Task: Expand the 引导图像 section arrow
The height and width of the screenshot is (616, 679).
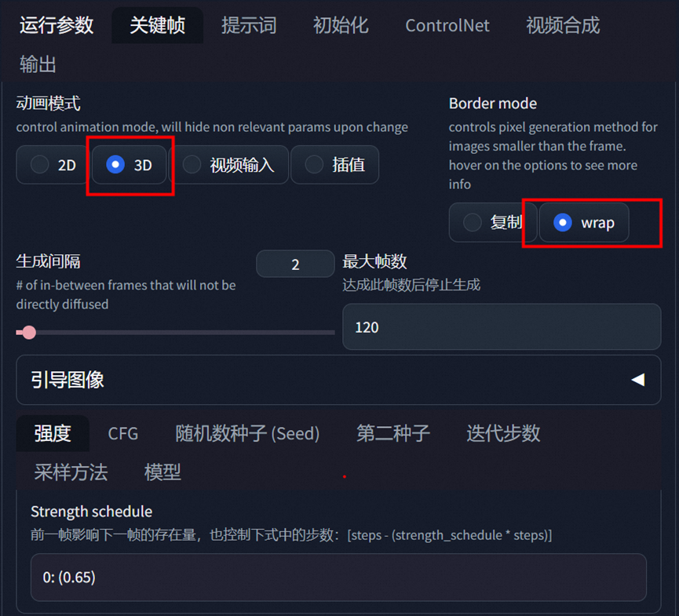Action: point(638,380)
